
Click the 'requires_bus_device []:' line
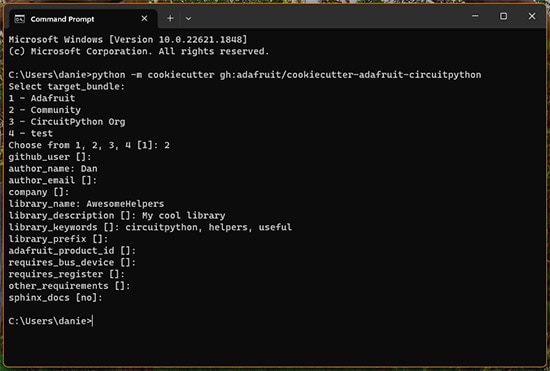click(x=72, y=263)
